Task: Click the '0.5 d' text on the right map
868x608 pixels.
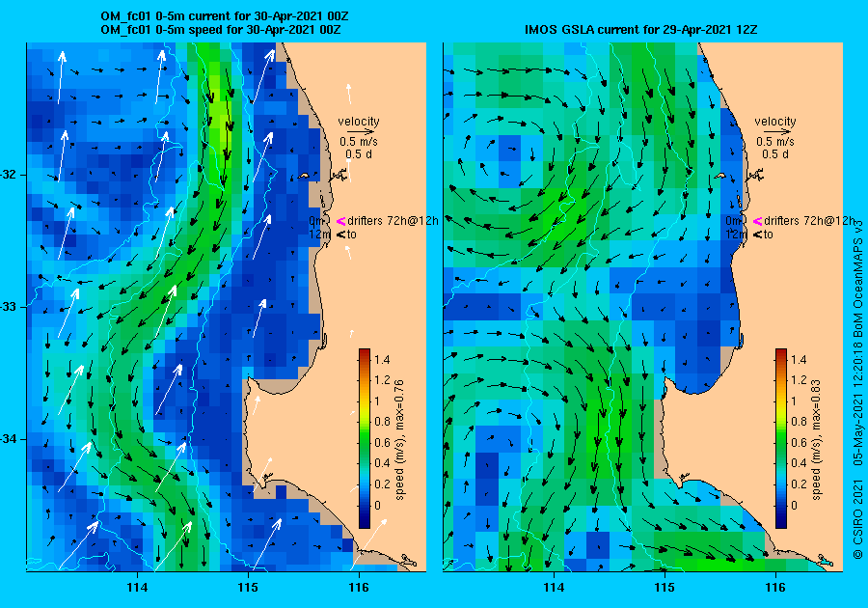Action: (775, 154)
